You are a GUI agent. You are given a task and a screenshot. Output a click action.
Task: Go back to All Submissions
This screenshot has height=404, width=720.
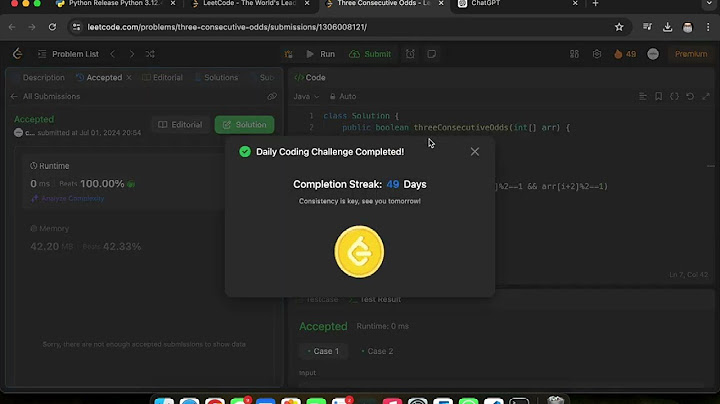pos(45,96)
